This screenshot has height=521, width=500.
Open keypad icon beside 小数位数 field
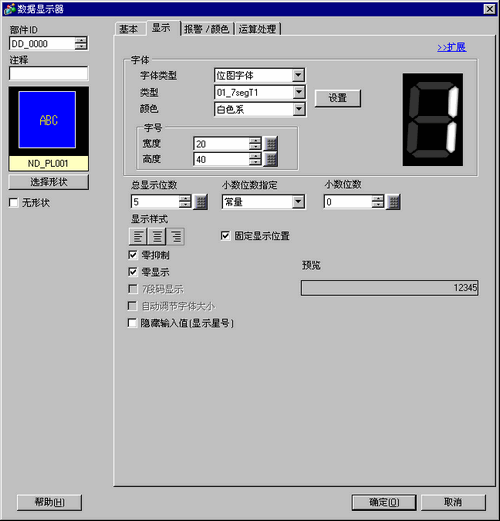coord(393,202)
